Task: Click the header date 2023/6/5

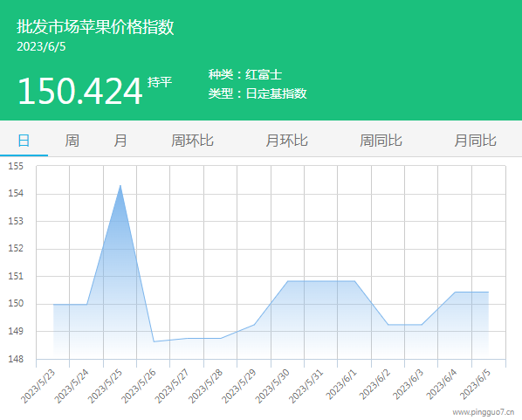Action: point(41,46)
